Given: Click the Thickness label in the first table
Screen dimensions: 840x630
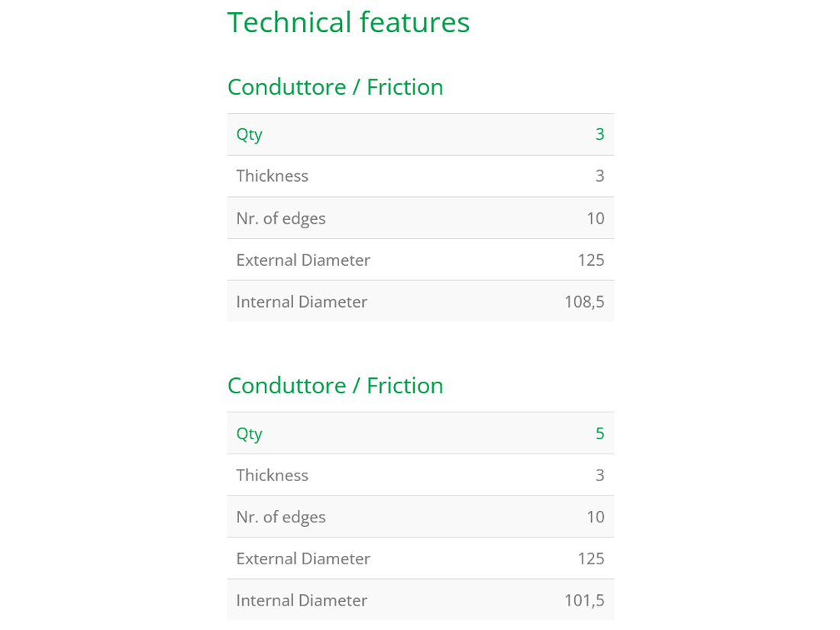Looking at the screenshot, I should point(272,176).
